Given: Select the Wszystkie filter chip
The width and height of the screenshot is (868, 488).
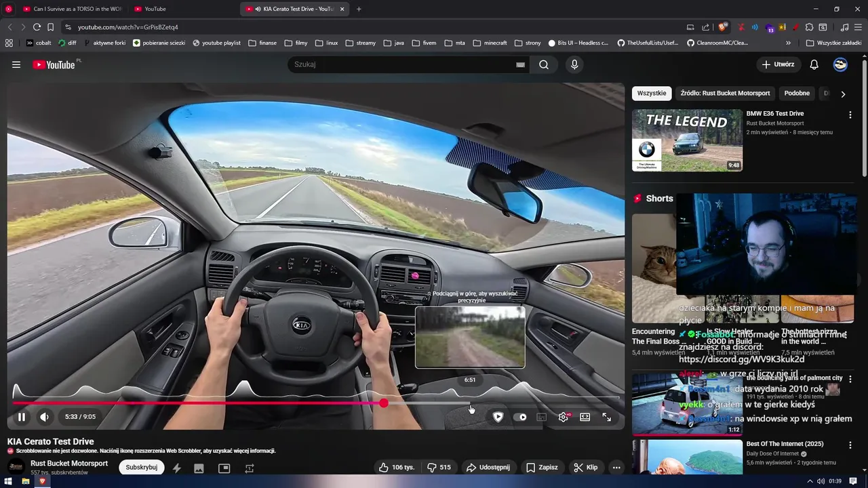Looking at the screenshot, I should click(652, 94).
